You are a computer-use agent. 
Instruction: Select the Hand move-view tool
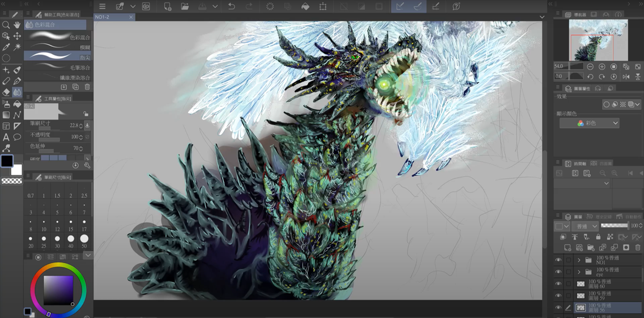pyautogui.click(x=17, y=25)
